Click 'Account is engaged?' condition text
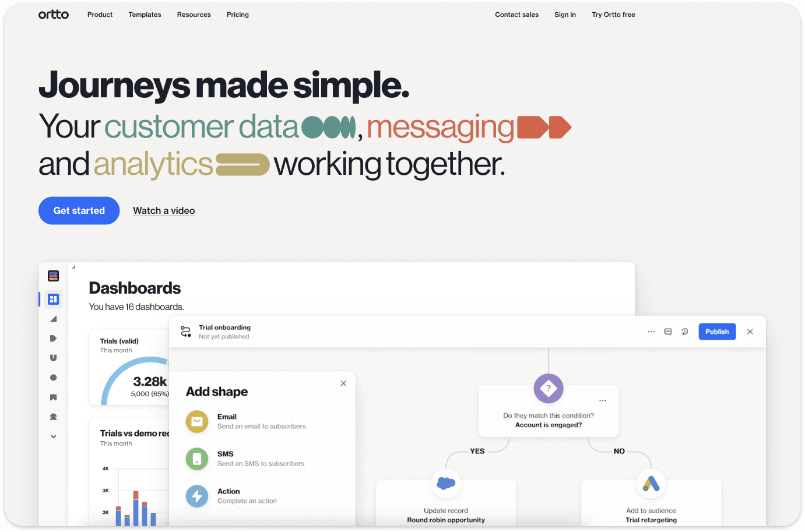 point(549,425)
